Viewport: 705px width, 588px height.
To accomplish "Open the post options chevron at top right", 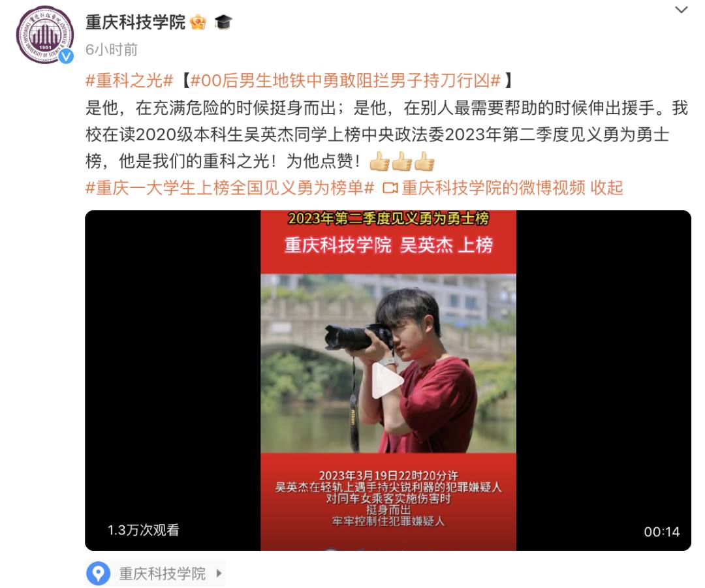I will [x=681, y=10].
